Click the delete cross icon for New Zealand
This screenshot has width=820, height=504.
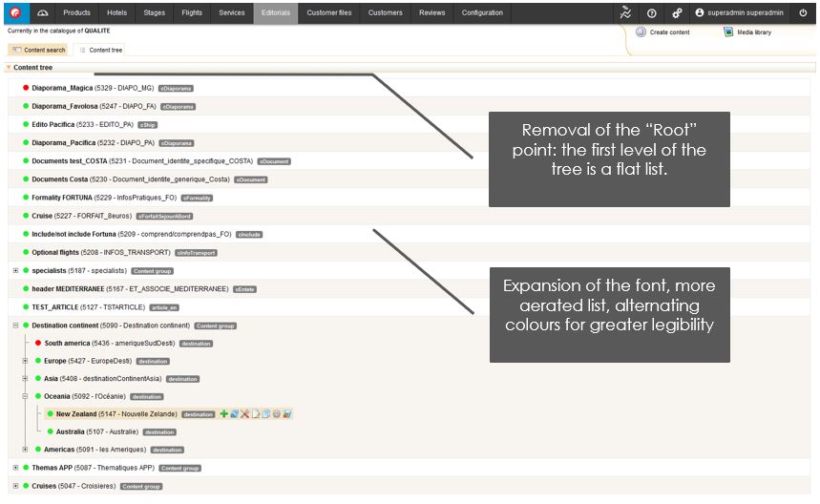[245, 414]
